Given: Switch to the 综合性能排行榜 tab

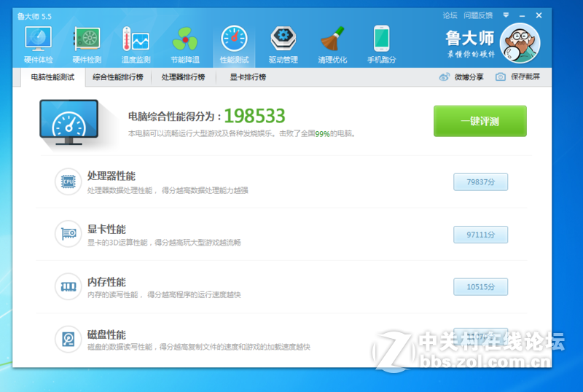Looking at the screenshot, I should [x=118, y=77].
